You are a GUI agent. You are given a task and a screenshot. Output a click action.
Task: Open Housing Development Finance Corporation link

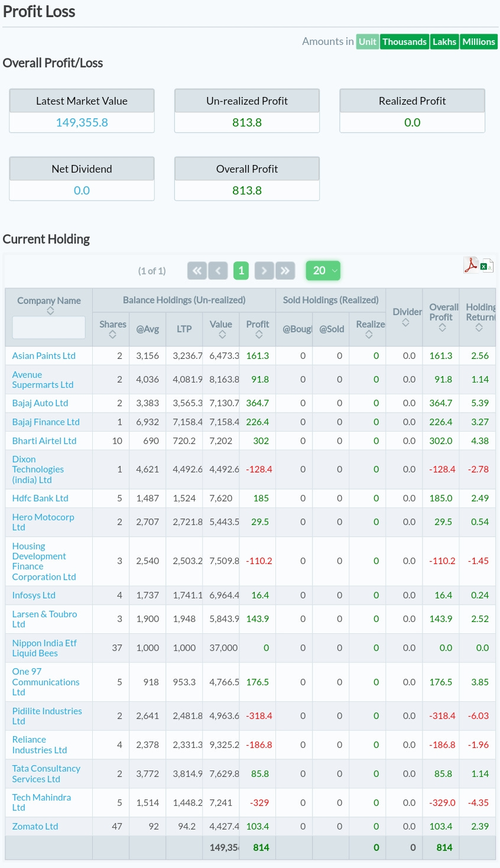coord(44,562)
